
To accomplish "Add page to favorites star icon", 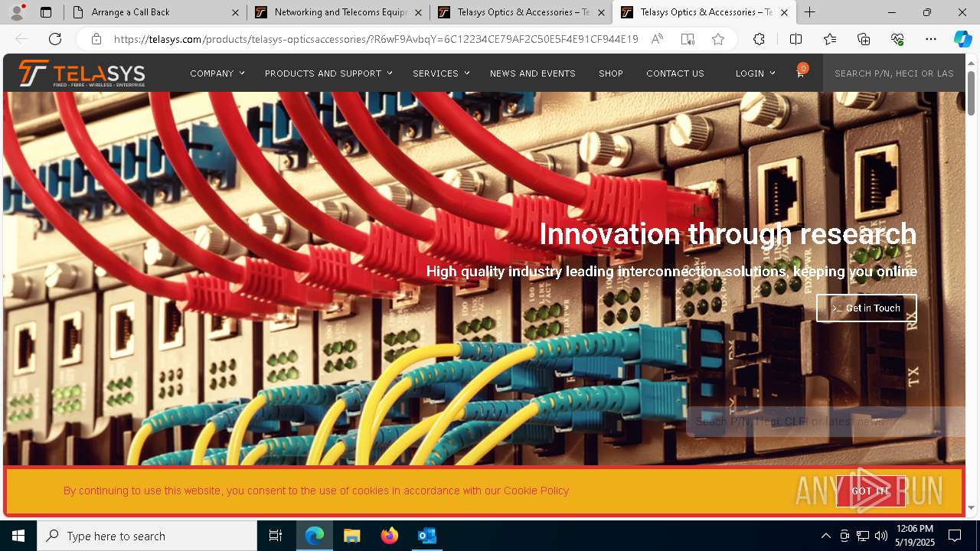I will coord(718,39).
